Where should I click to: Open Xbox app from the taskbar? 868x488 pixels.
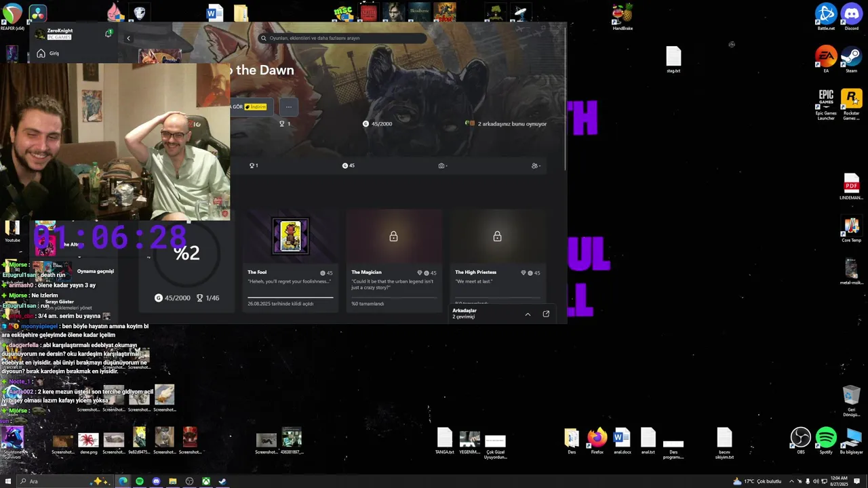205,481
